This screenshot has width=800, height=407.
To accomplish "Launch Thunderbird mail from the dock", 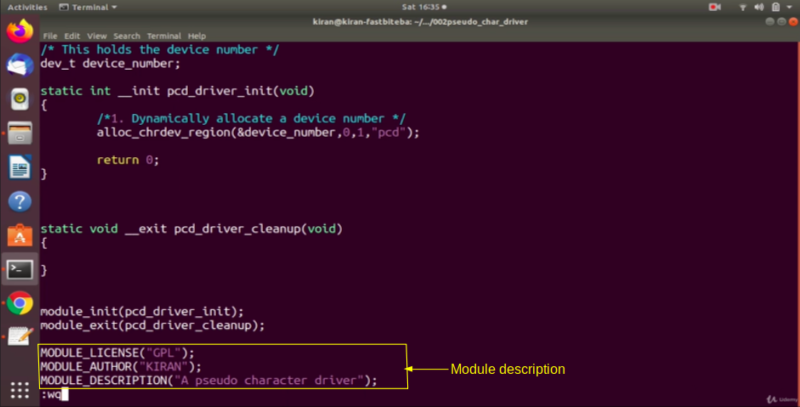I will [19, 65].
